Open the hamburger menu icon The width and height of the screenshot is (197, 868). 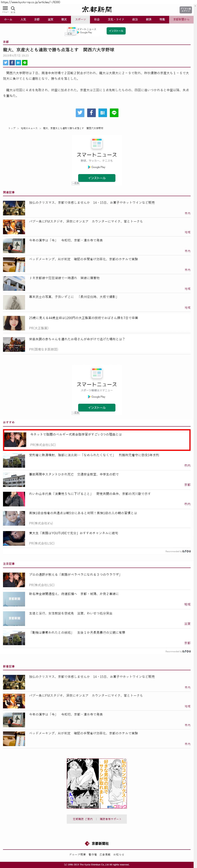coord(5,8)
